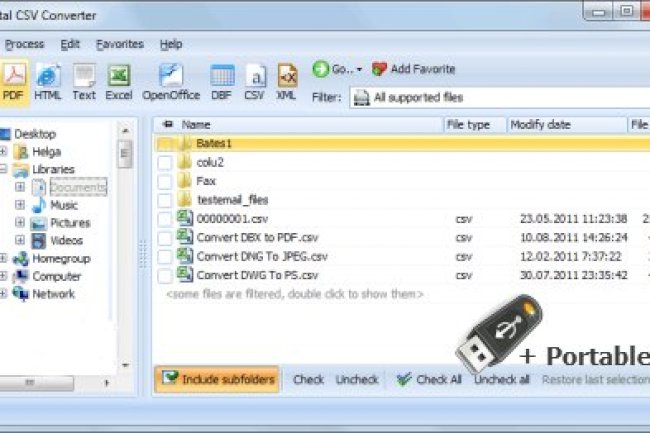Select the PDF conversion icon
This screenshot has width=650, height=433.
tap(14, 80)
